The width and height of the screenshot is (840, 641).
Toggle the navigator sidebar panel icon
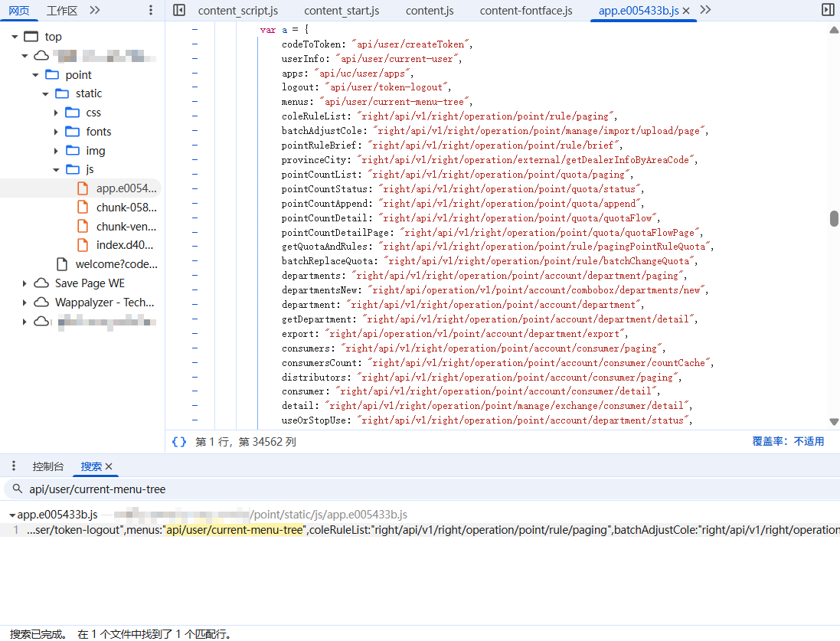coord(179,10)
